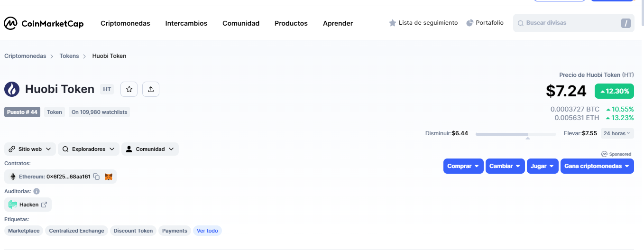Click the Token type badge

coord(55,112)
